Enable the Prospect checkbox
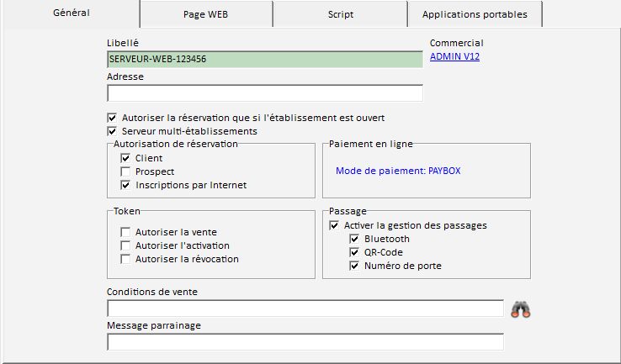The width and height of the screenshot is (621, 364). (125, 171)
